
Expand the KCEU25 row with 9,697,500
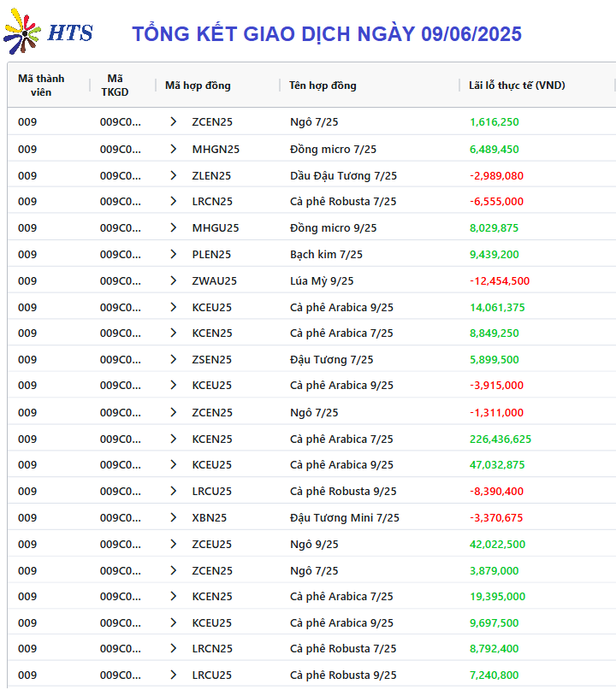[x=174, y=622]
